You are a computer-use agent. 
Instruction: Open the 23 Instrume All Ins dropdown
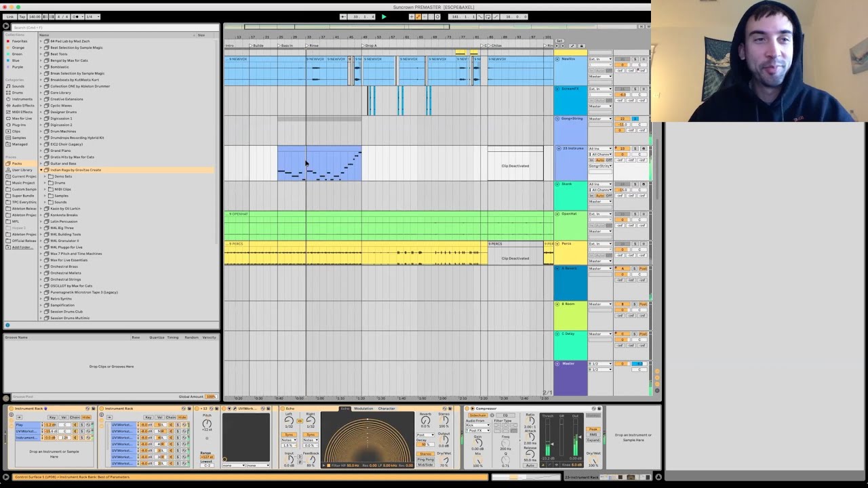[600, 148]
